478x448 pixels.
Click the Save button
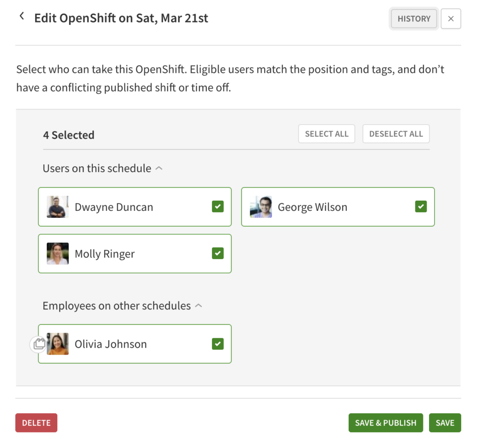coord(445,423)
